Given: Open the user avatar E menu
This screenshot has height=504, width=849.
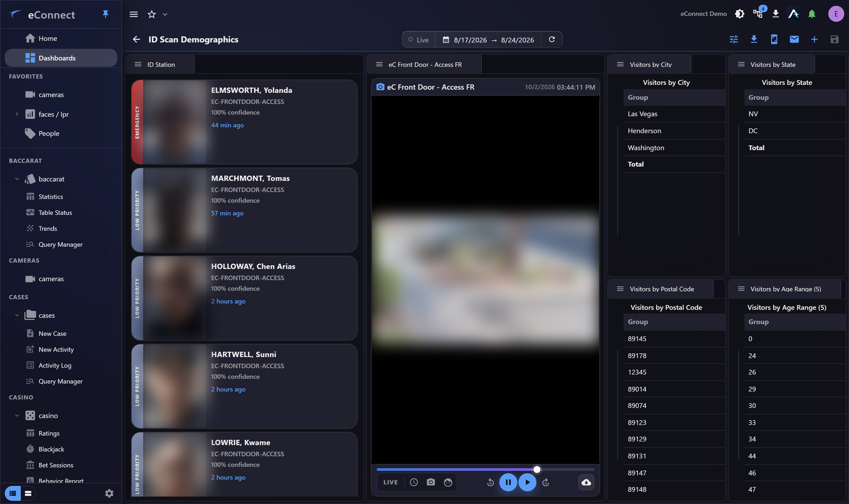Looking at the screenshot, I should tap(836, 14).
